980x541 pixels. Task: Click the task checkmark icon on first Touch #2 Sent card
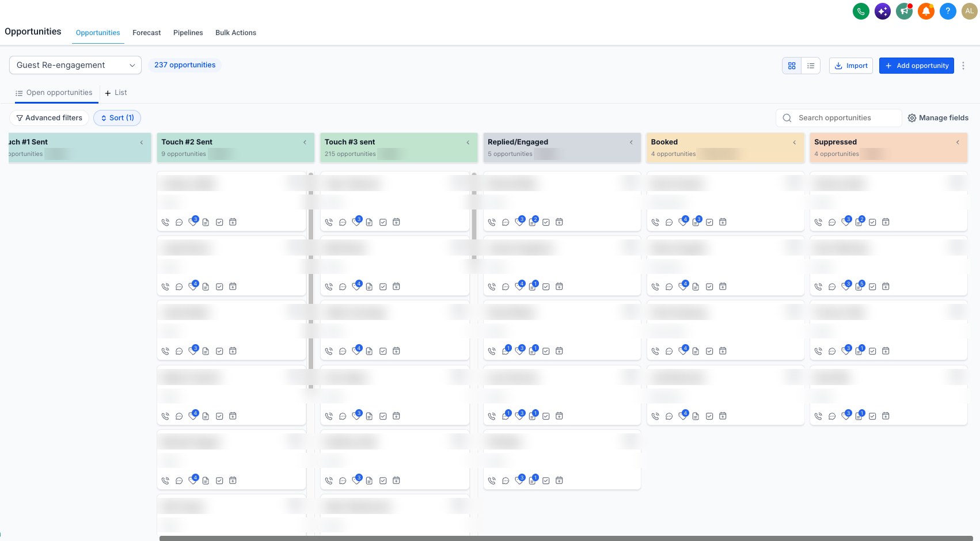click(x=219, y=222)
